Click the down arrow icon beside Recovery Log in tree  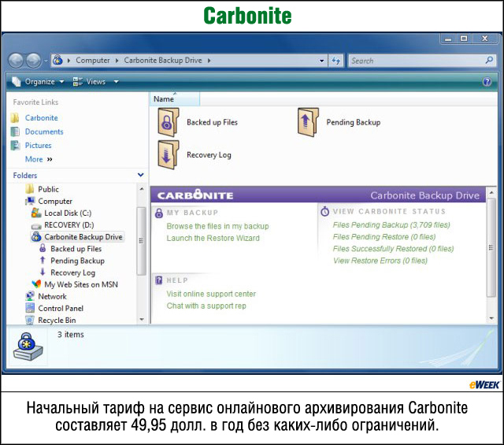pos(43,272)
